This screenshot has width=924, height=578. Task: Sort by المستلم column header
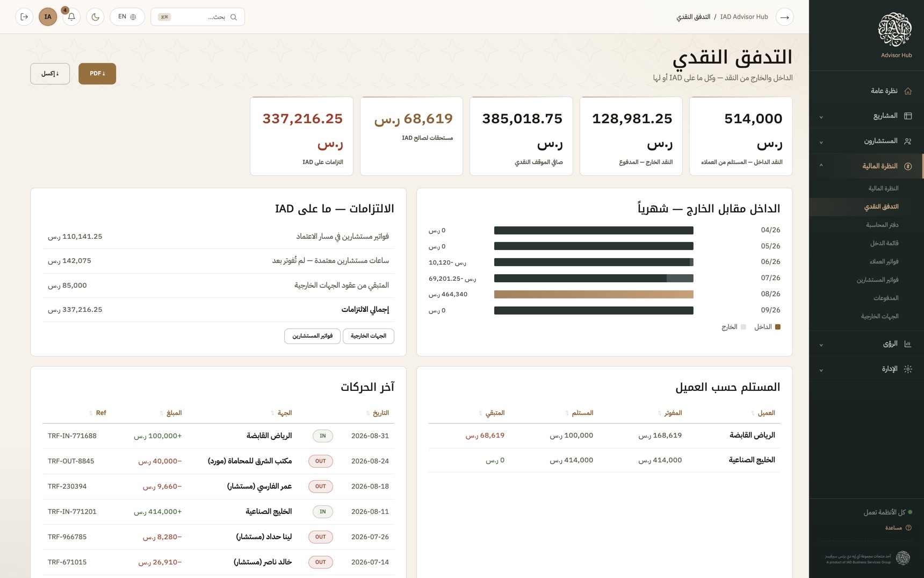coord(579,413)
